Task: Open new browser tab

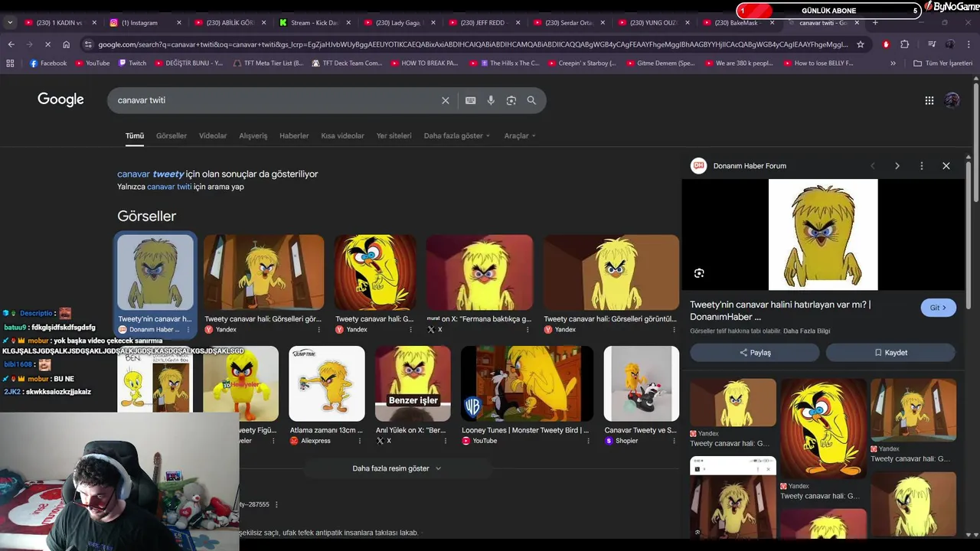Action: (875, 22)
